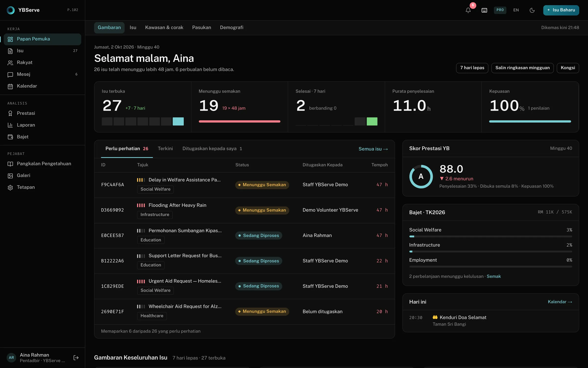Open the Pasukan tab
The height and width of the screenshot is (368, 588).
[x=201, y=27]
